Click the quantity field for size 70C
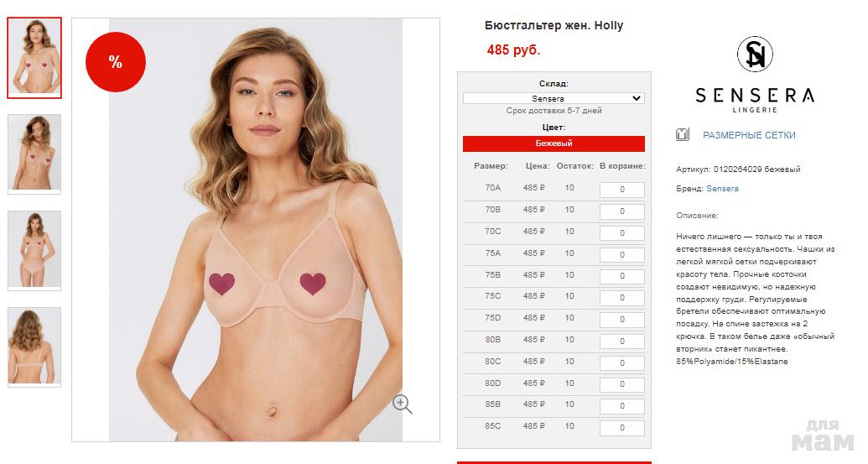This screenshot has width=868, height=464. click(x=622, y=233)
